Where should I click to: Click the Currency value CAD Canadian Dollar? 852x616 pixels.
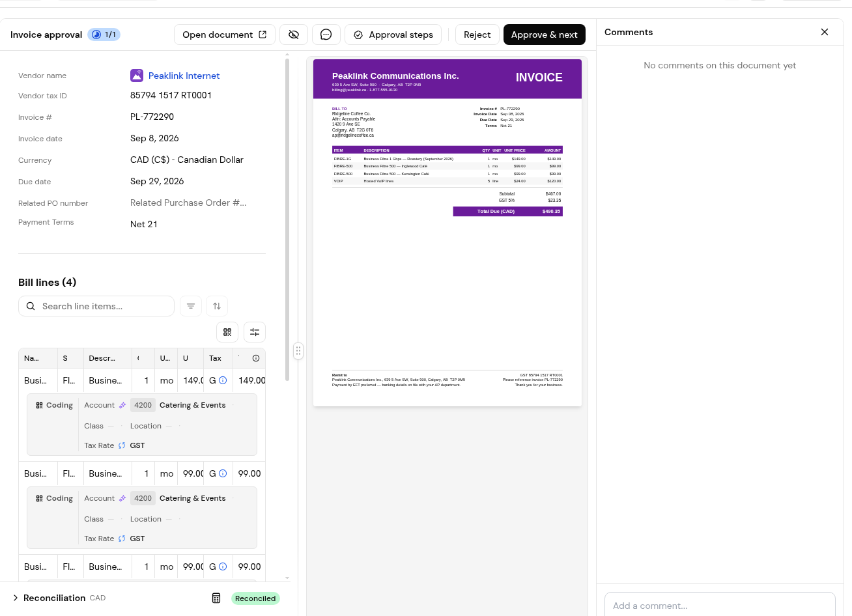click(x=187, y=160)
